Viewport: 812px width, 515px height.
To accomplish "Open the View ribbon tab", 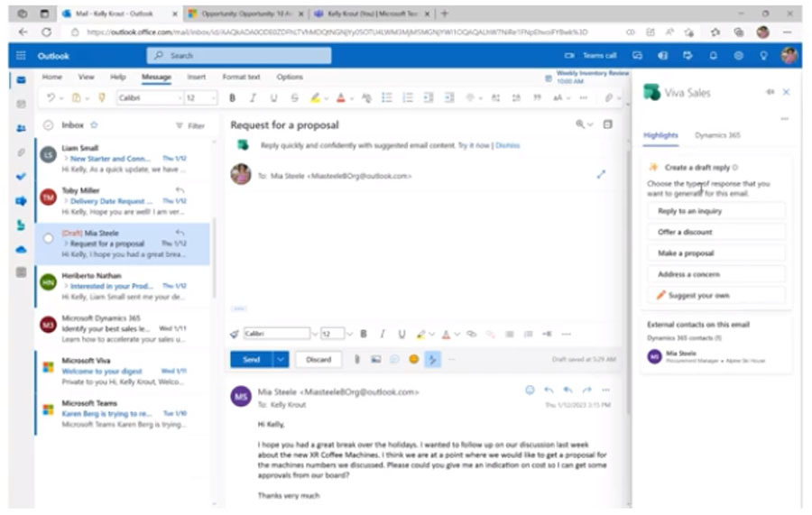I will coord(86,77).
